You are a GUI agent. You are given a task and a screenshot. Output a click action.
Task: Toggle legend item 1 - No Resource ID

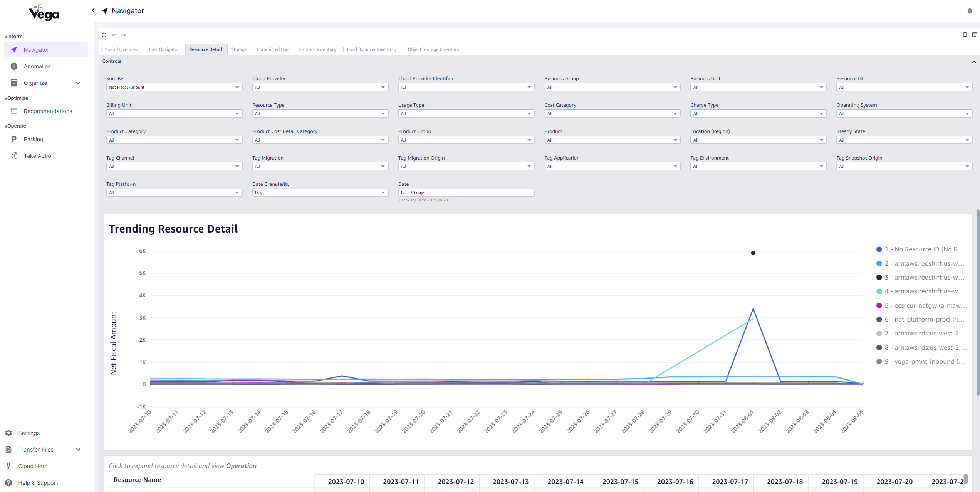921,249
